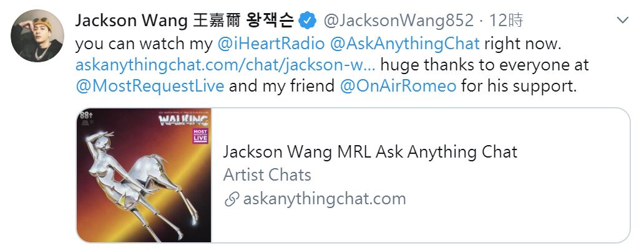Open the @OnAirRomeo mention
Screen dimensions: 644x251
pyautogui.click(x=398, y=86)
